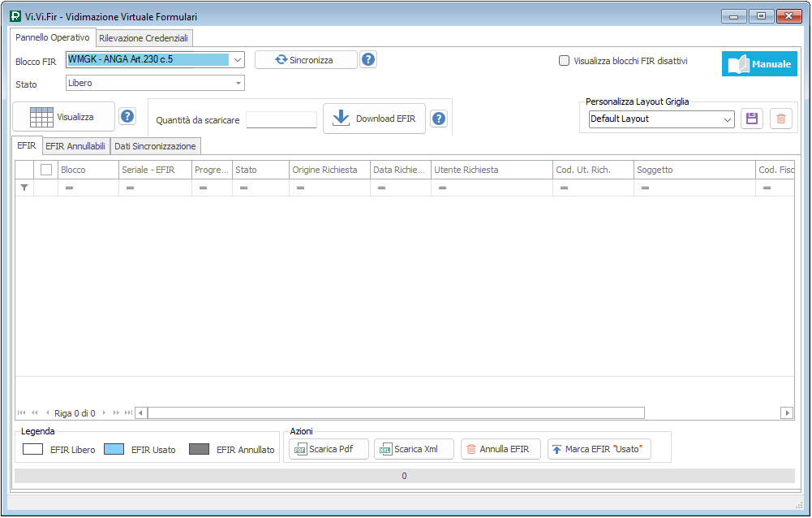This screenshot has height=518, width=812.
Task: Expand the Blocco FIR dropdown
Action: [237, 59]
